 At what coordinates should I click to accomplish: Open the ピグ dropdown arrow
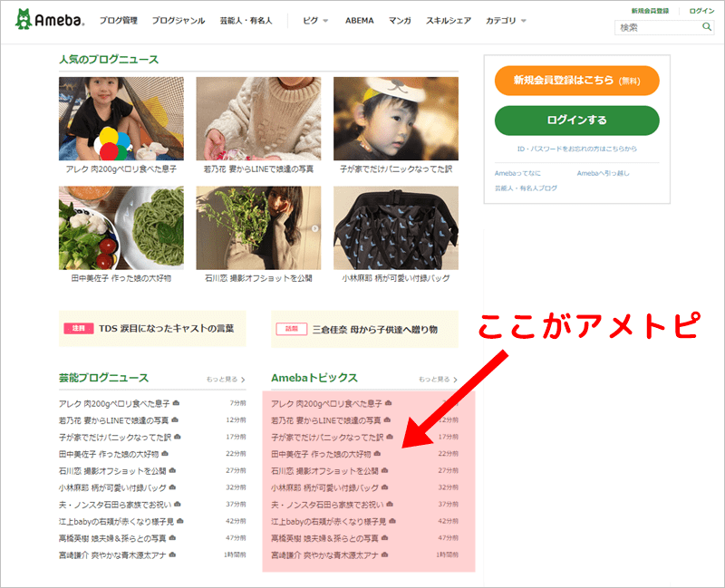click(325, 21)
